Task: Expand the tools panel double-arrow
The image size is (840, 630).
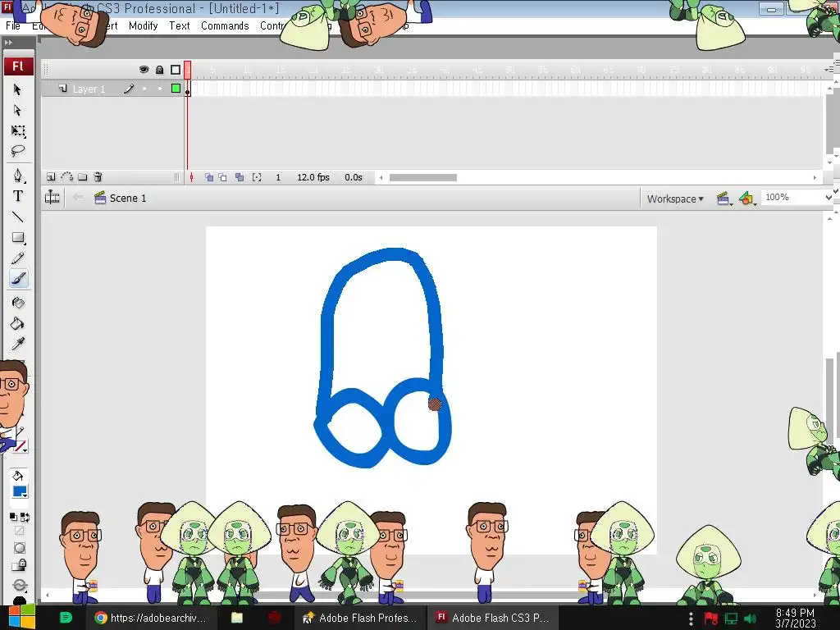Action: pos(8,43)
